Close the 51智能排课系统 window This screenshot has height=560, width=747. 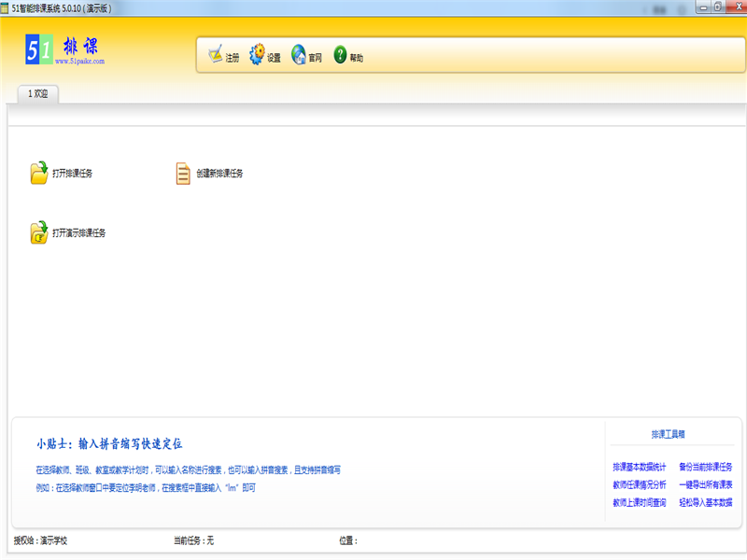(737, 7)
